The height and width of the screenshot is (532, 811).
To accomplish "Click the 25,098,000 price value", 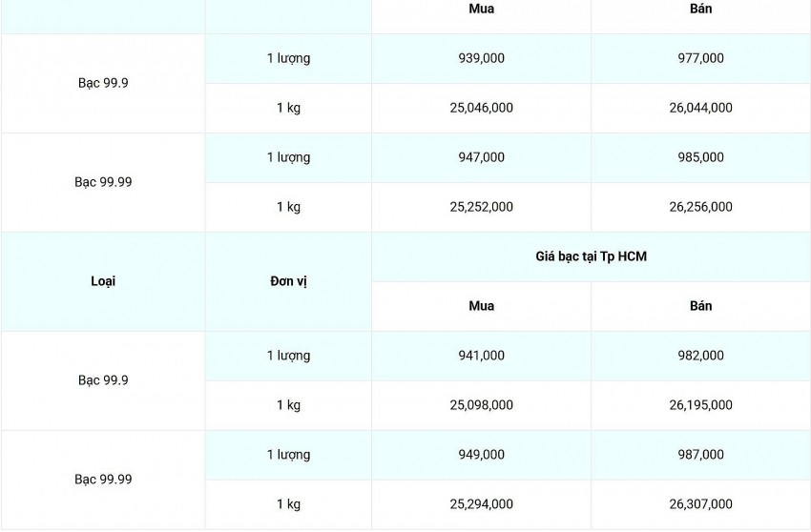I will (x=481, y=405).
